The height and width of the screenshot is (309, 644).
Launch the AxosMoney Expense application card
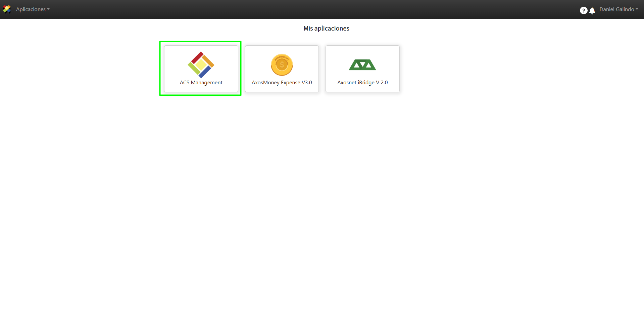coord(282,69)
